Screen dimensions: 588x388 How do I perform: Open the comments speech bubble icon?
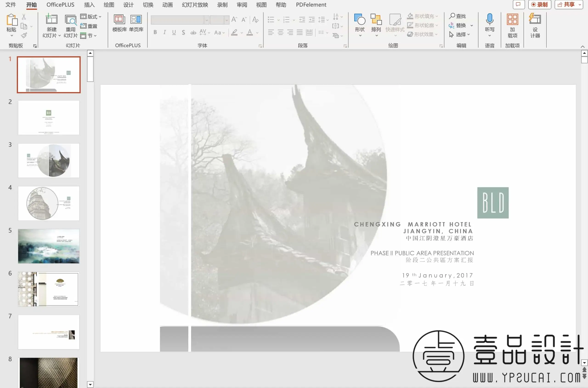tap(518, 4)
